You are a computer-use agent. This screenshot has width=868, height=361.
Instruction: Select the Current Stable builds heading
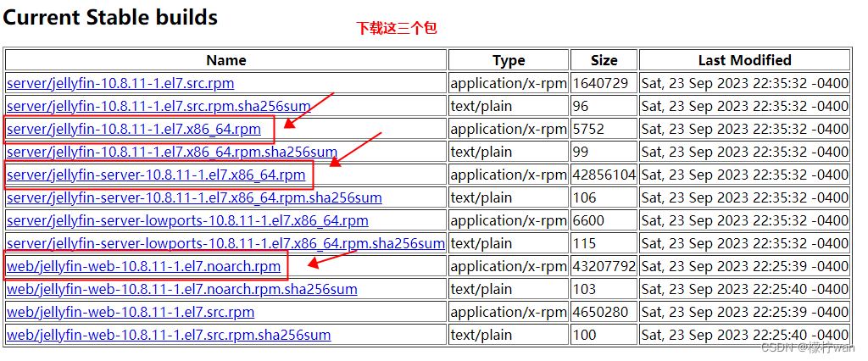[x=110, y=17]
